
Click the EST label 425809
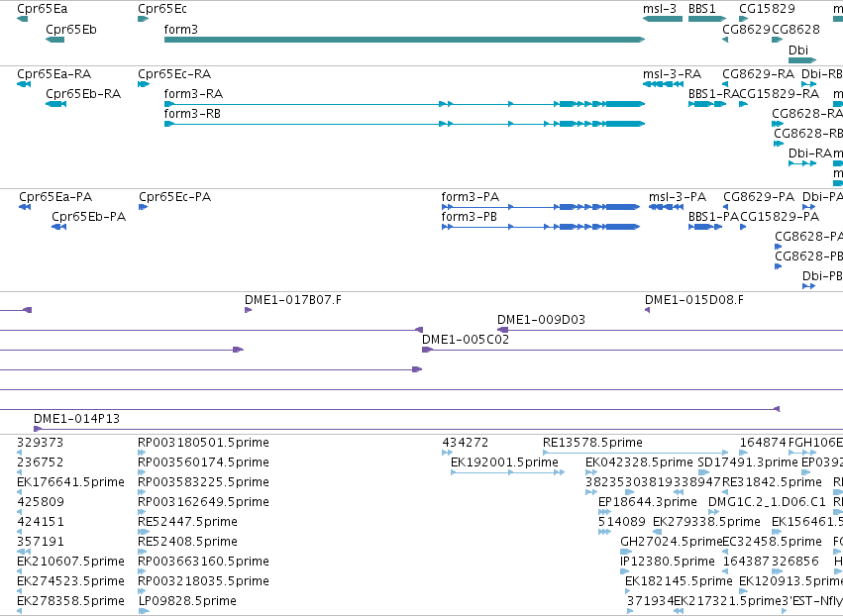(41, 502)
